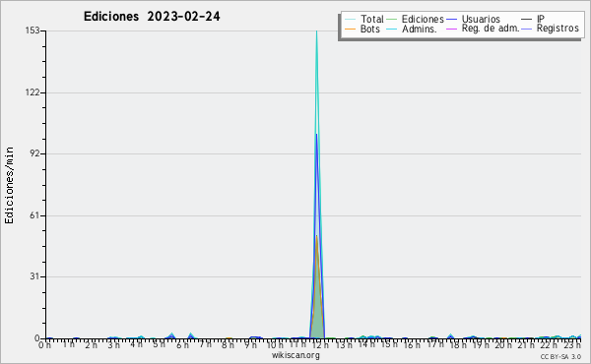The width and height of the screenshot is (591, 364).
Task: Click the Admins. legend label
Action: (420, 29)
